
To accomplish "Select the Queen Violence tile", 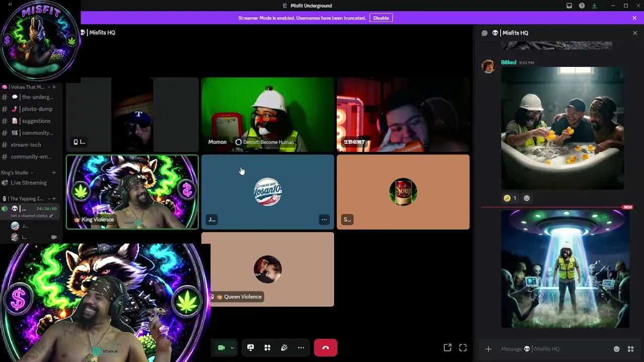I will pyautogui.click(x=268, y=269).
